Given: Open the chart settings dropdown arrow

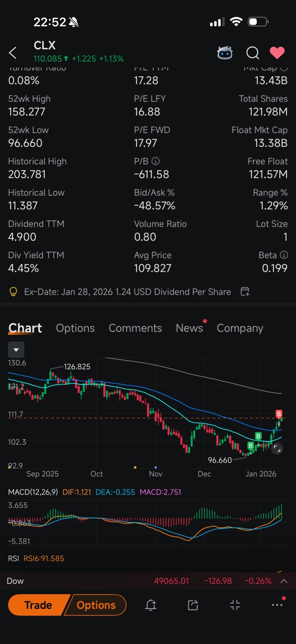Looking at the screenshot, I should [16, 349].
